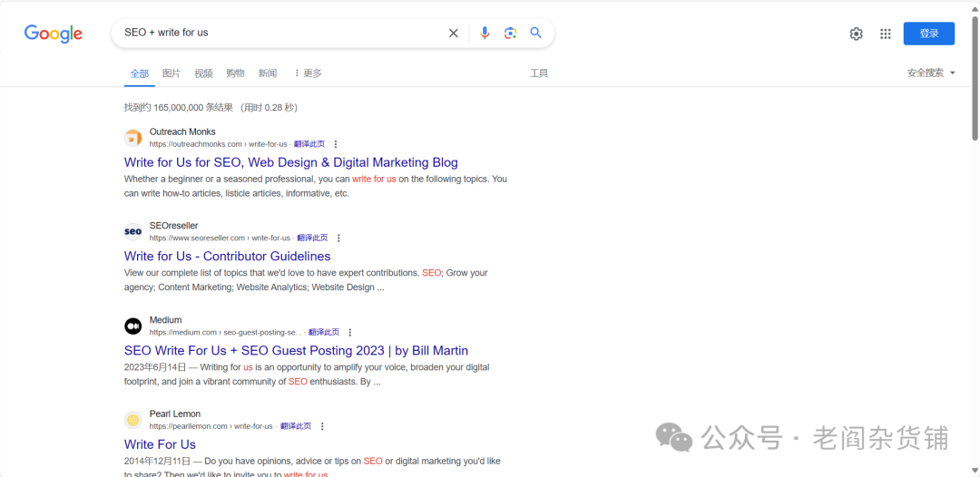Switch to the 新闻 tab
This screenshot has width=980, height=477.
[268, 73]
